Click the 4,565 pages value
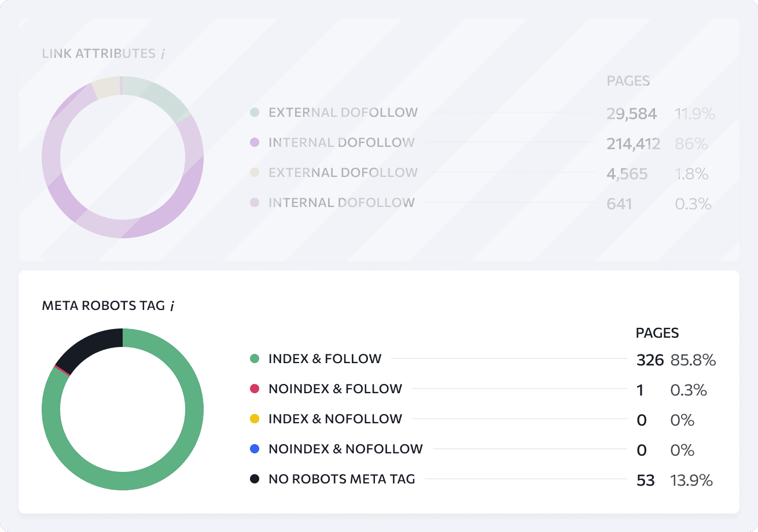 coord(627,174)
